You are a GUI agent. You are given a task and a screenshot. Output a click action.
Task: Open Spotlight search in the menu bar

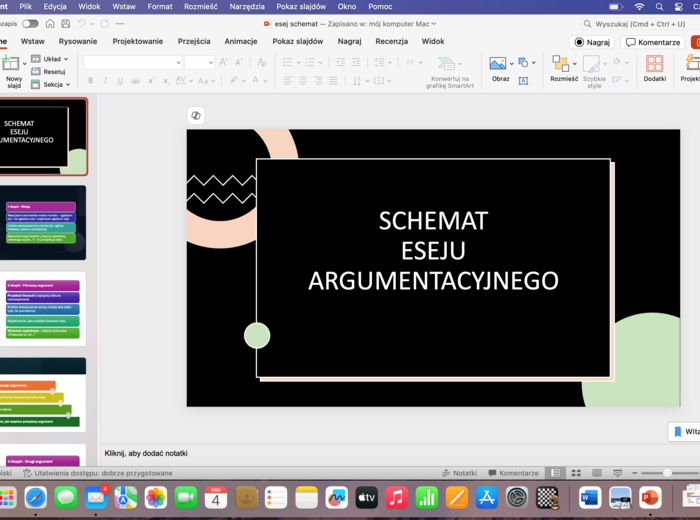click(659, 7)
